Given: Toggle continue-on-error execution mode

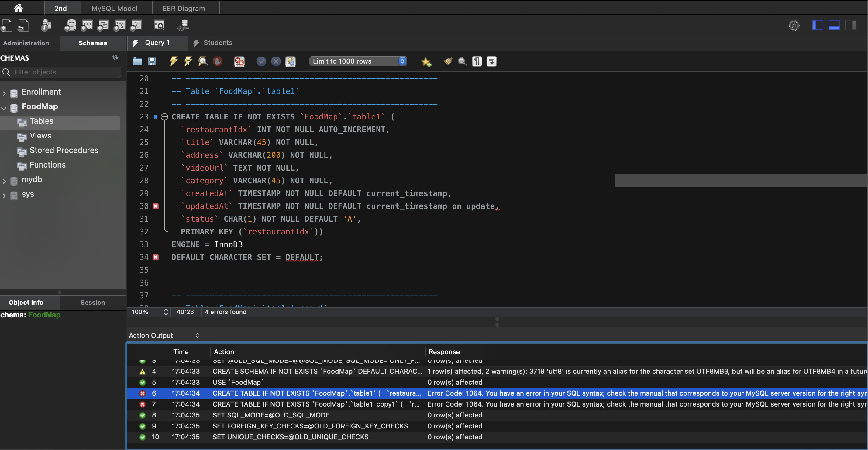Looking at the screenshot, I should pyautogui.click(x=239, y=61).
